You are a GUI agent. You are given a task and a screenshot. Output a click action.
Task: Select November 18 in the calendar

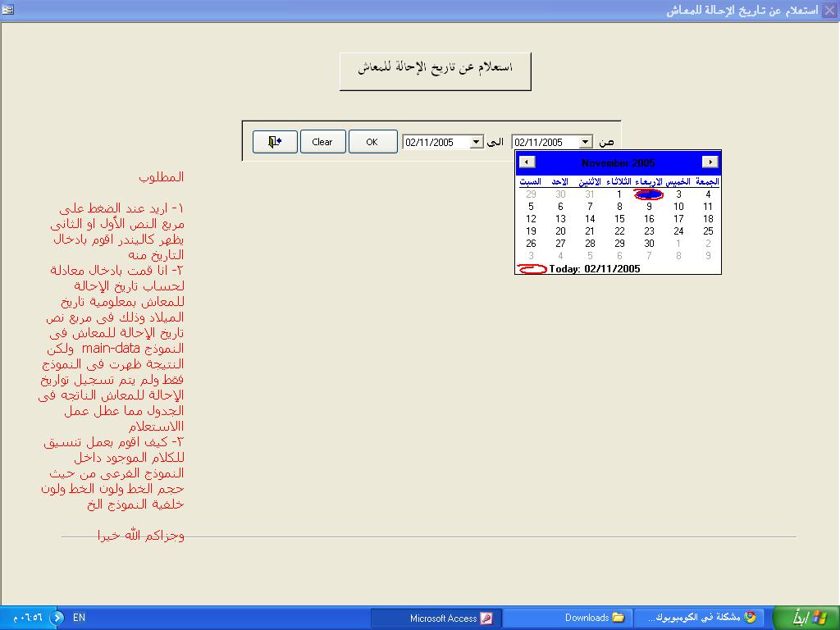(708, 219)
